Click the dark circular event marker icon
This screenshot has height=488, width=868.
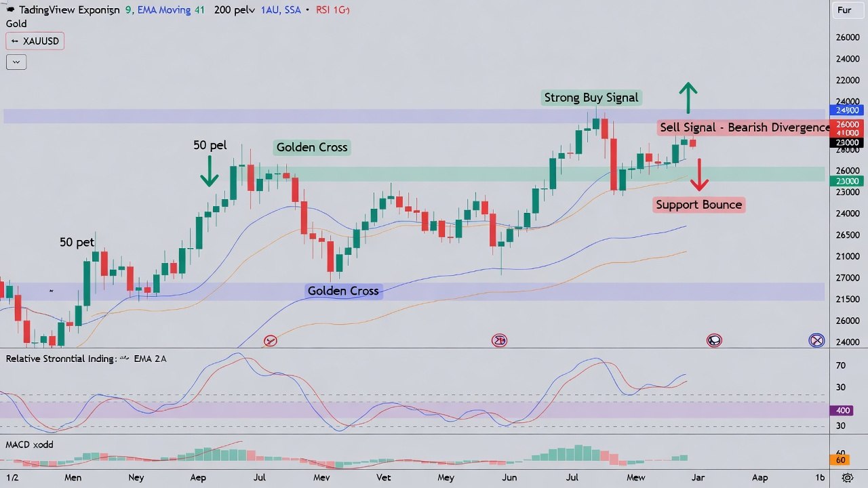[714, 340]
